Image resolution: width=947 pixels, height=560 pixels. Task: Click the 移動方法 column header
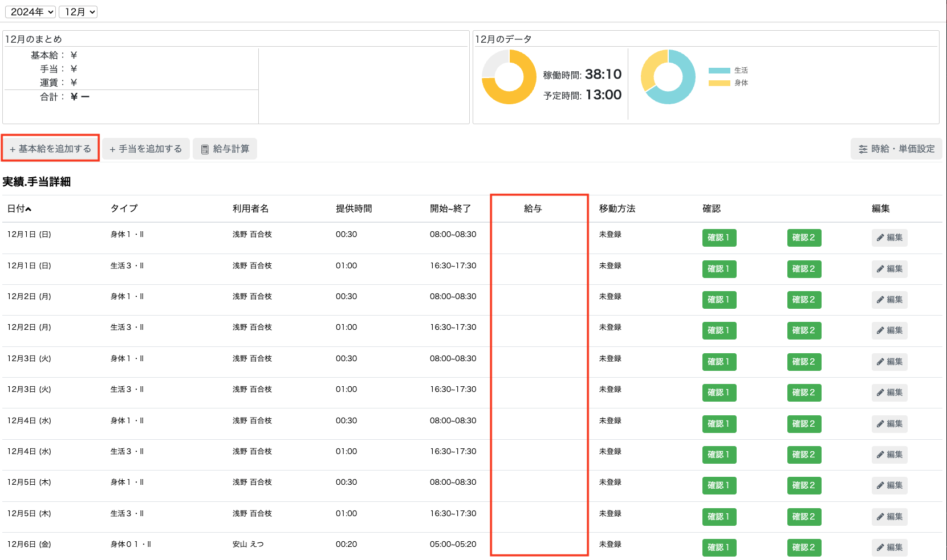tap(617, 209)
